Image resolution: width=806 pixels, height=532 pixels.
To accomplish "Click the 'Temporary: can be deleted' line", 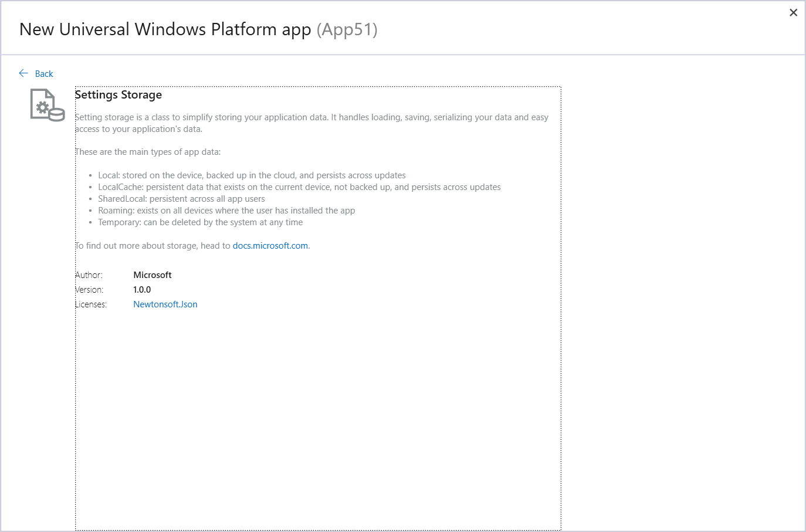I will click(201, 222).
